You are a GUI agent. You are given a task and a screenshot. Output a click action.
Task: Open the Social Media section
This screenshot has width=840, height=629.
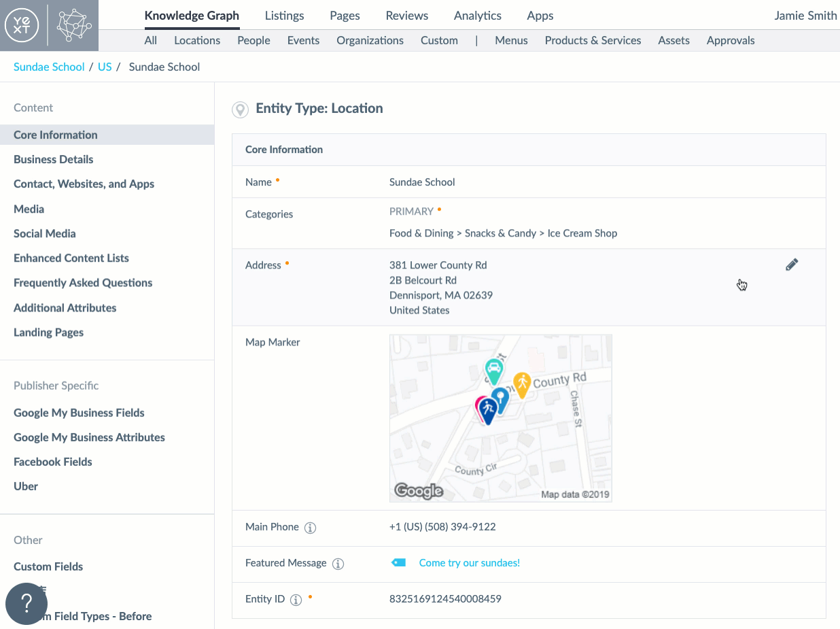pos(45,233)
